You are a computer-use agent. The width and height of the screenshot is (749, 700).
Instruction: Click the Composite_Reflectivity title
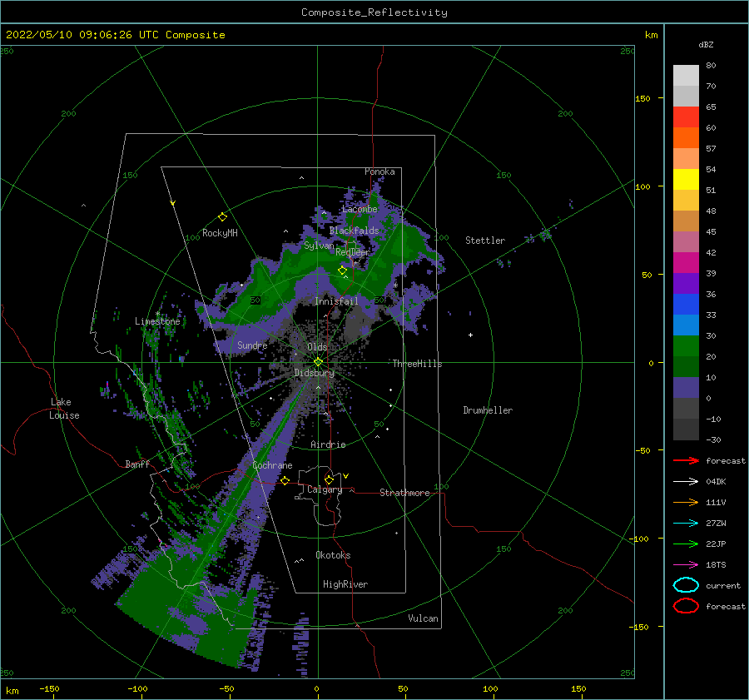[x=374, y=12]
